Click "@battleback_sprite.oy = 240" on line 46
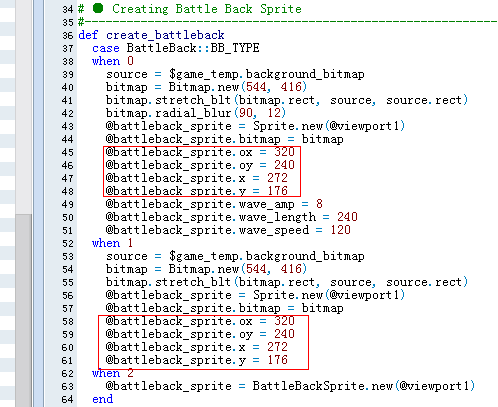Screen dimensions: 498x407 point(200,165)
